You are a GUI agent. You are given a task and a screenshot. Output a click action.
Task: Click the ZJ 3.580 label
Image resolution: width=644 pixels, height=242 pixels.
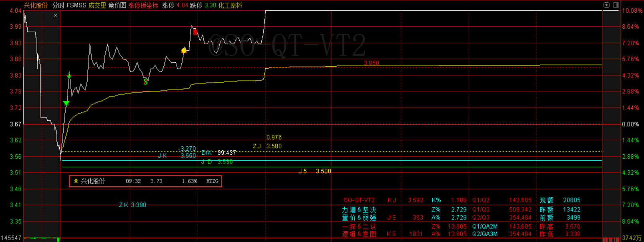267,146
